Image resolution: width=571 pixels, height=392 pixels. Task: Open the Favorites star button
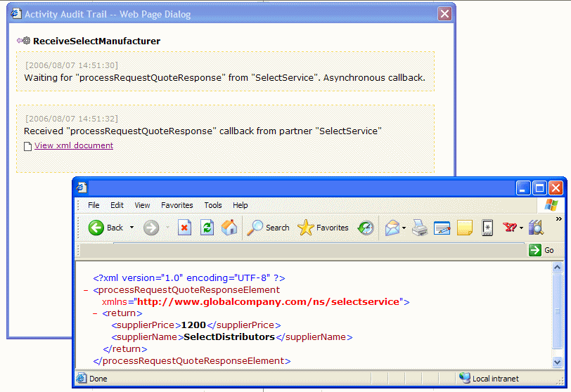(x=323, y=228)
